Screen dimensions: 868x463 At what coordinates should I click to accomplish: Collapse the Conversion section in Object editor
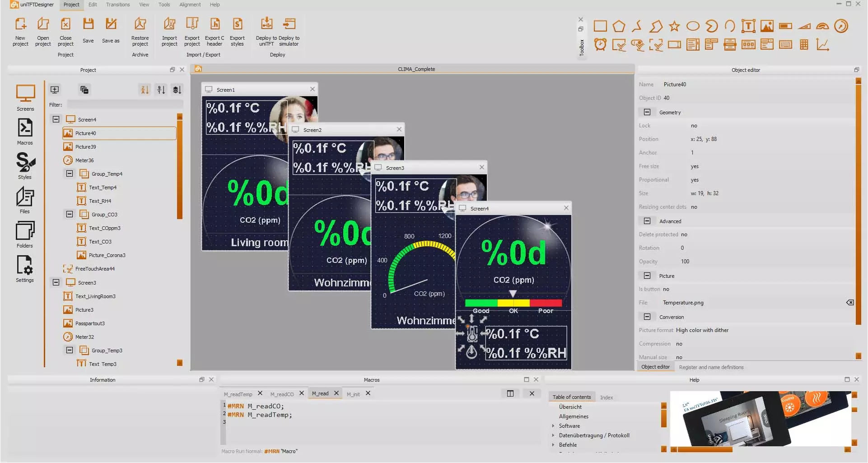(x=647, y=317)
